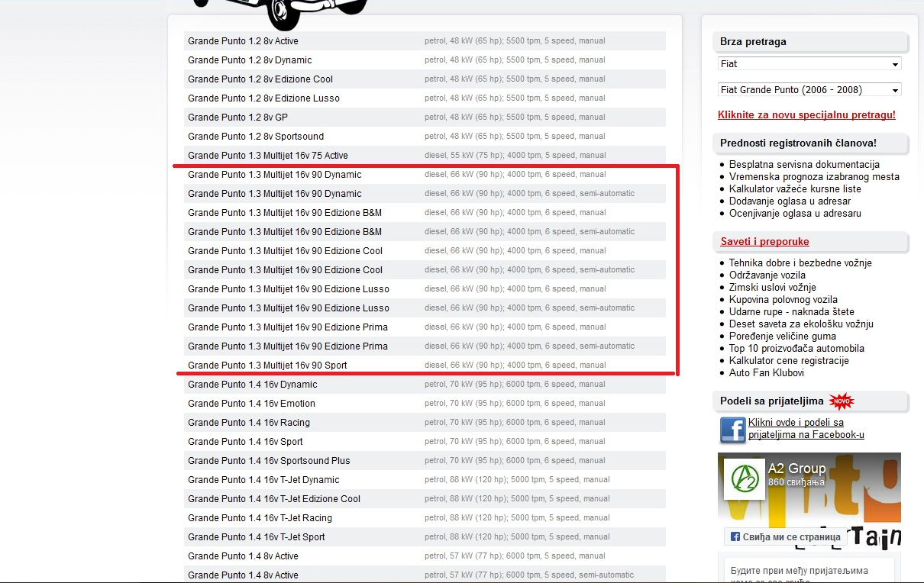Open Grande Punto 1.3 Multijet 16v 75 Active
Image resolution: width=924 pixels, height=583 pixels.
(x=425, y=155)
